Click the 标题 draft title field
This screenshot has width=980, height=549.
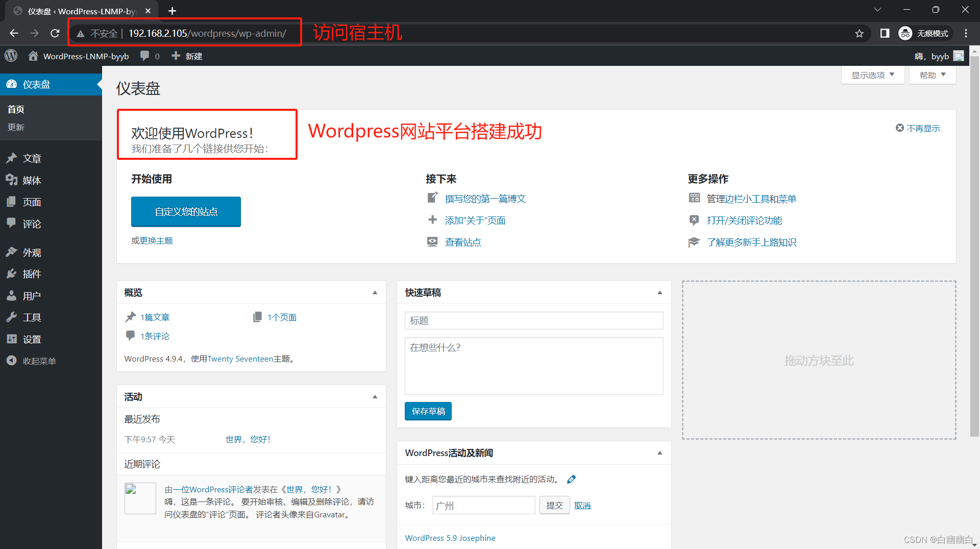(534, 320)
